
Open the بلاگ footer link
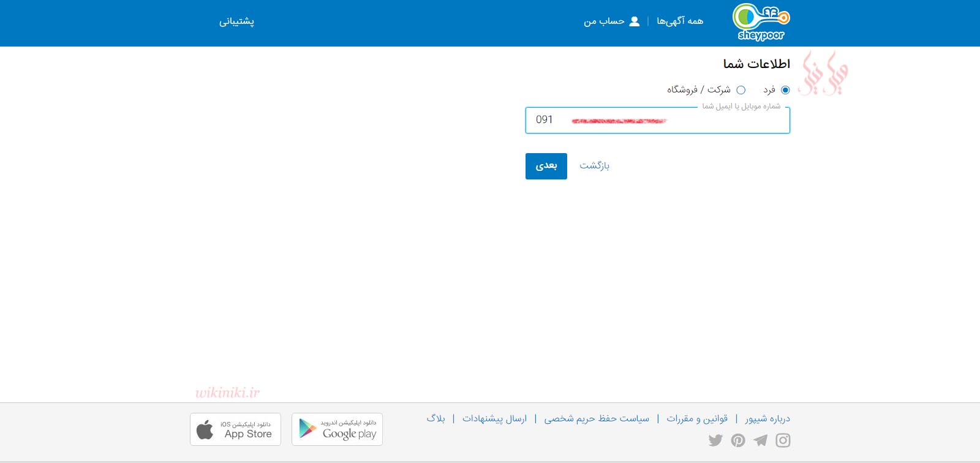[x=435, y=419]
